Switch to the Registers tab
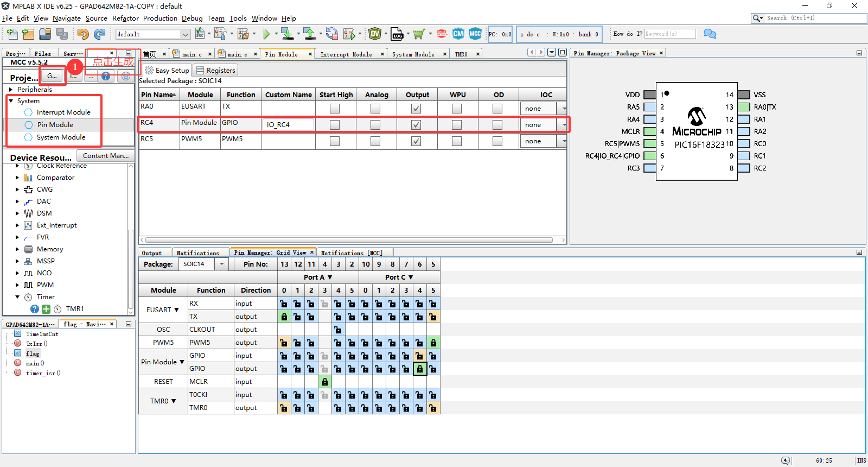868x467 pixels. (215, 71)
